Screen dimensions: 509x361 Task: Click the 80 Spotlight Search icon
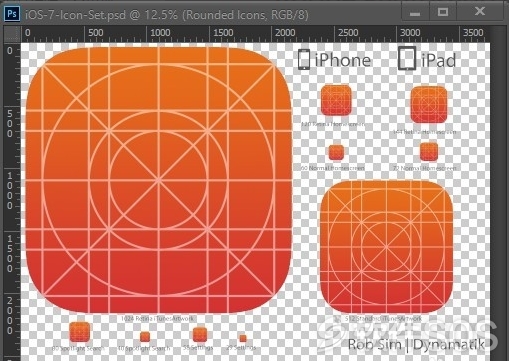click(79, 332)
